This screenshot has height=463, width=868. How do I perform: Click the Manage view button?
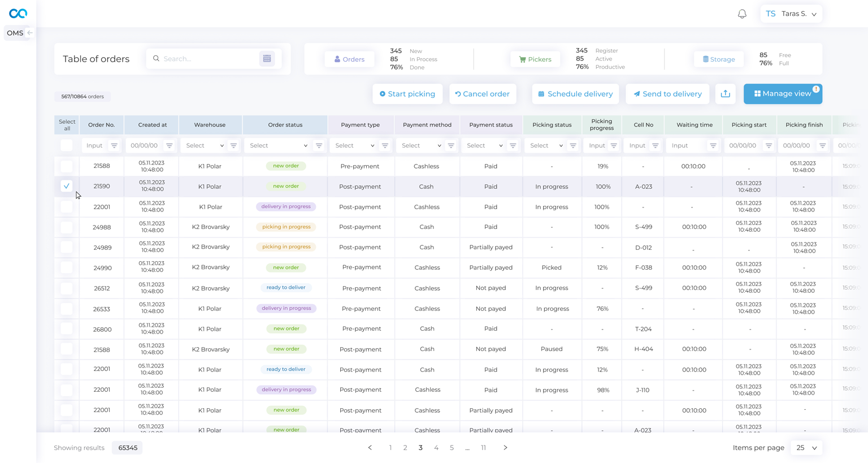[783, 94]
